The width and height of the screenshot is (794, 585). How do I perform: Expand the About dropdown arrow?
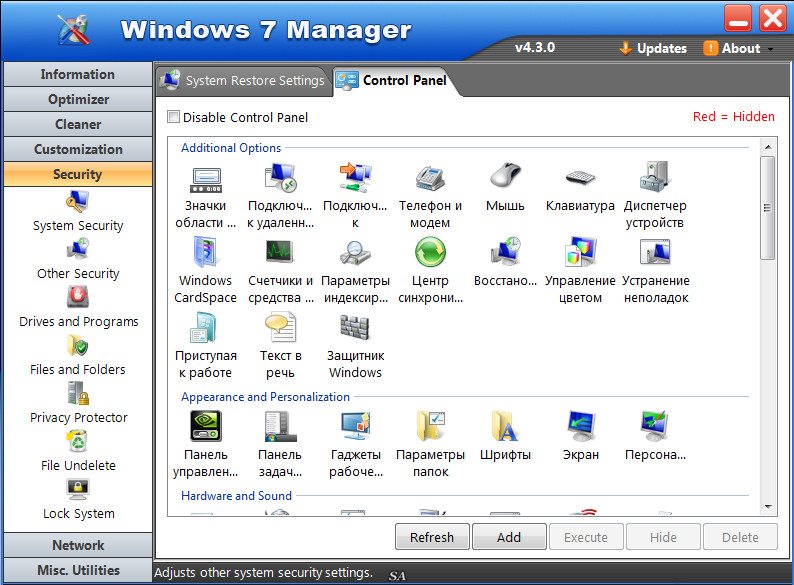(x=771, y=49)
